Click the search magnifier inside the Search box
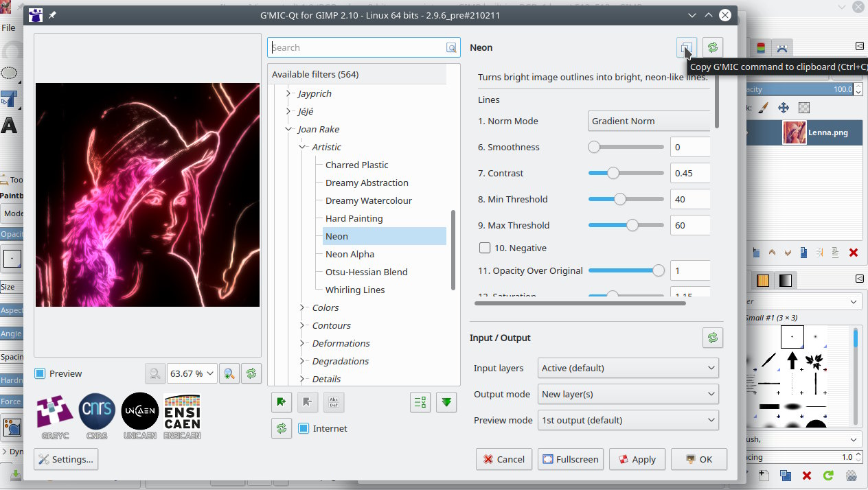The width and height of the screenshot is (868, 490). (451, 47)
